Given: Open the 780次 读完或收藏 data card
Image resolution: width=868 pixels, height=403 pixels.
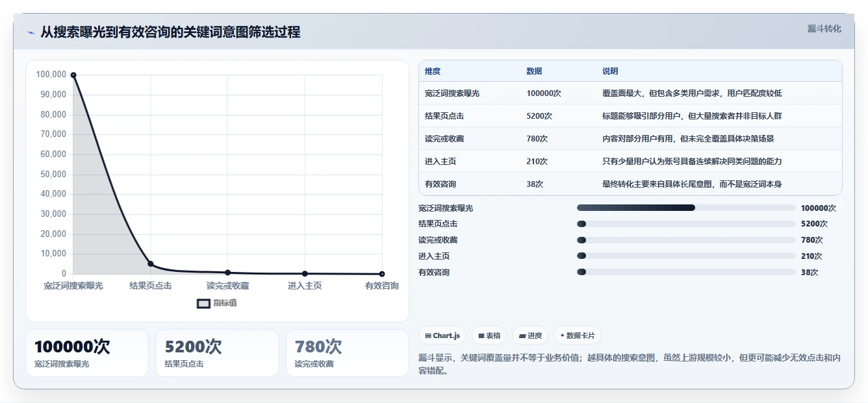Looking at the screenshot, I should click(348, 353).
